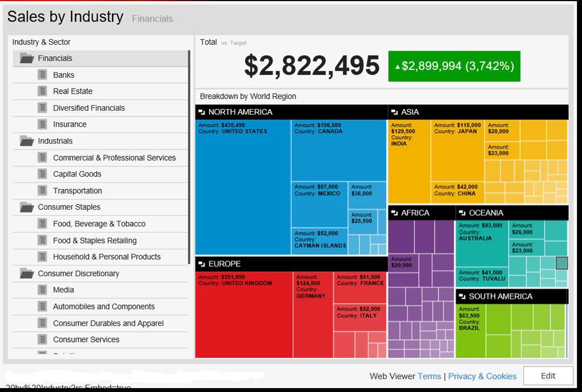The height and width of the screenshot is (392, 582).
Task: Toggle the Oceania region header icon
Action: pyautogui.click(x=462, y=213)
